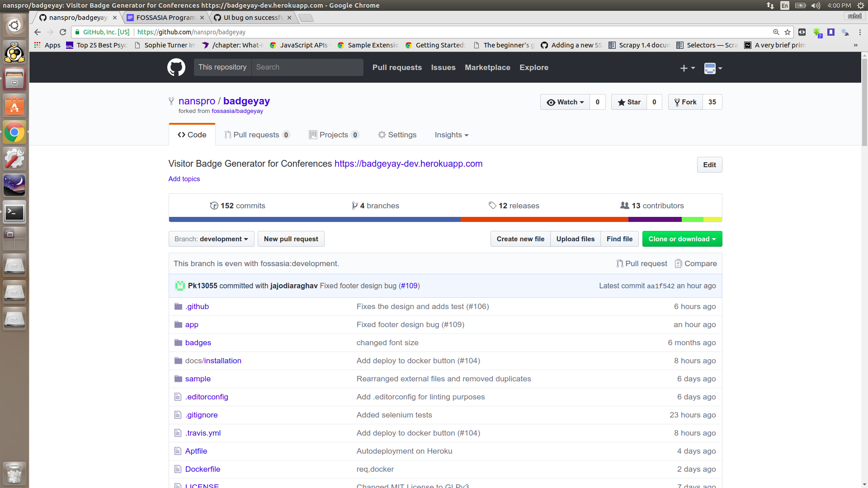Bookmark this page with the star icon
Viewport: 868px width, 488px height.
(788, 32)
